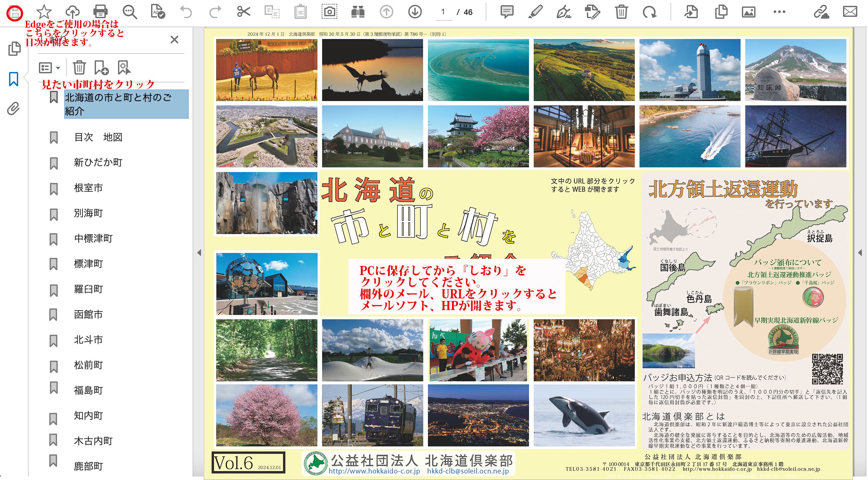Click the scissors Cut icon
868x480 pixels.
243,12
